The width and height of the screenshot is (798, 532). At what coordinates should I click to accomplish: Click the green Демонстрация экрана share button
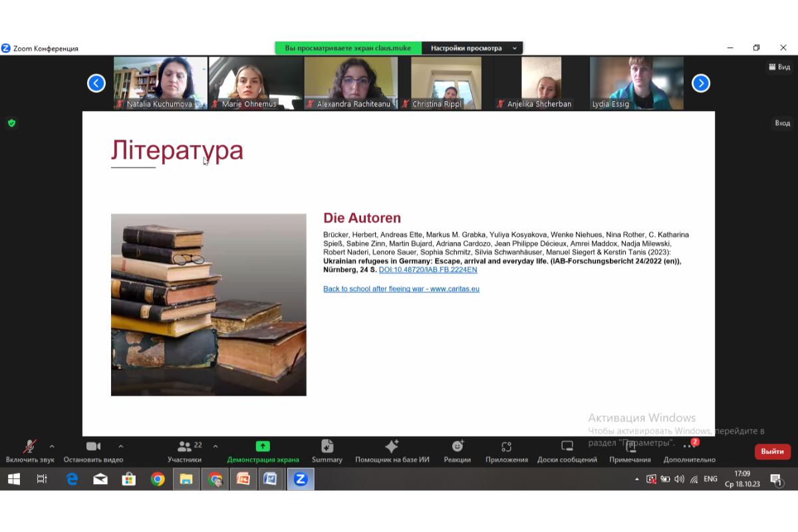pyautogui.click(x=263, y=451)
